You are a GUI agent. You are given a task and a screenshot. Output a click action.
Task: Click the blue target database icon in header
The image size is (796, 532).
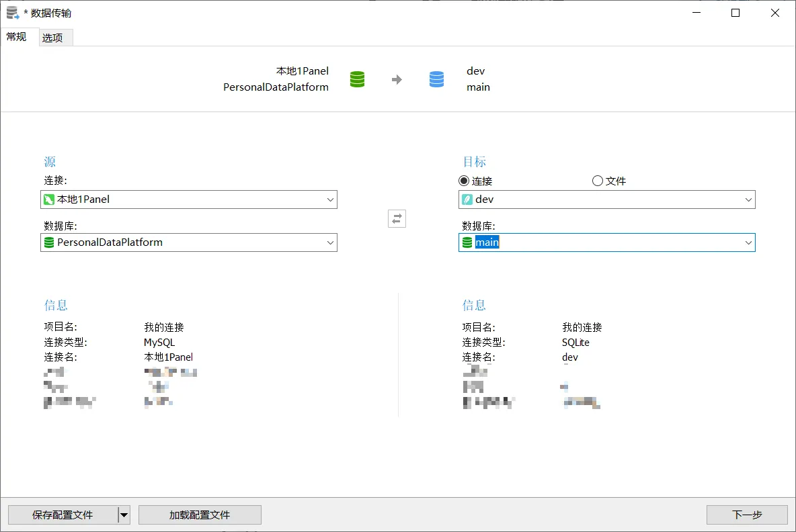tap(436, 79)
